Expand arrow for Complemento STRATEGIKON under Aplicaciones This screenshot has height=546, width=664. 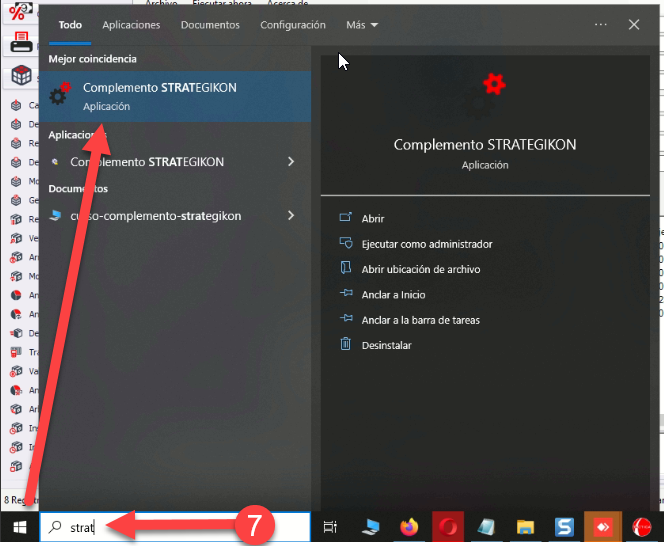point(291,162)
